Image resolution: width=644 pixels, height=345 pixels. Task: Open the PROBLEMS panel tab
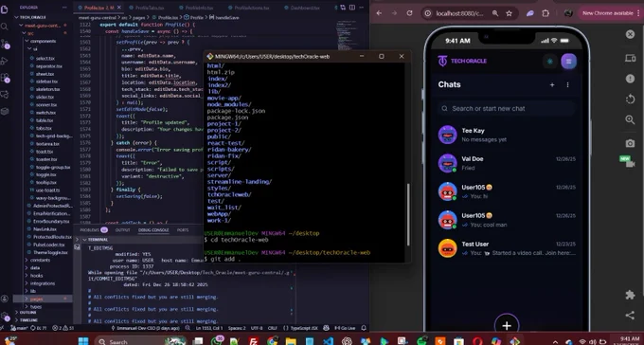pos(93,230)
